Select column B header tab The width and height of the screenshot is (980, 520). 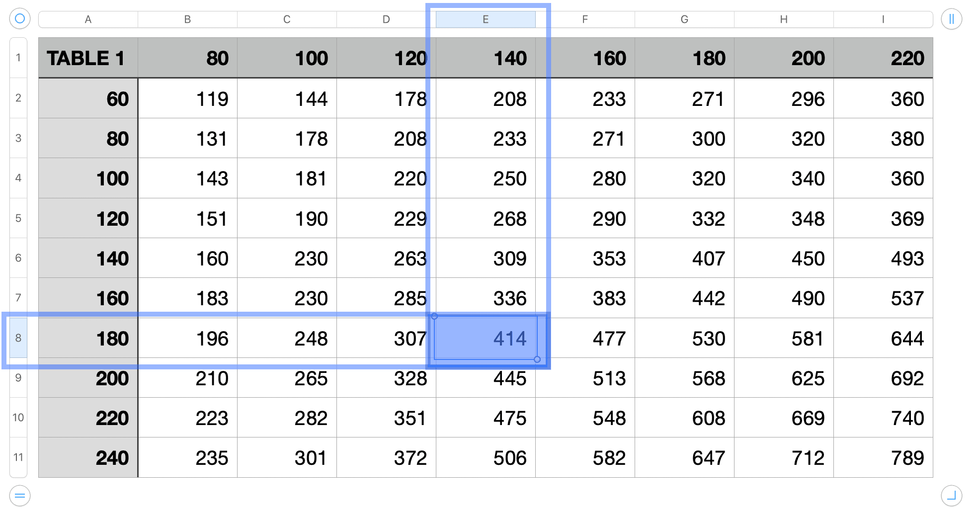point(187,19)
